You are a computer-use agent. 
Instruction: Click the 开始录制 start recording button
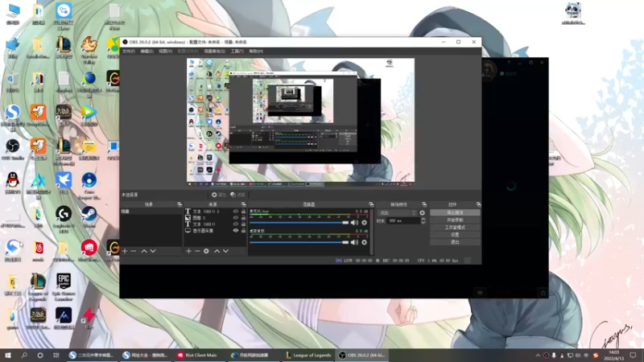tap(455, 220)
